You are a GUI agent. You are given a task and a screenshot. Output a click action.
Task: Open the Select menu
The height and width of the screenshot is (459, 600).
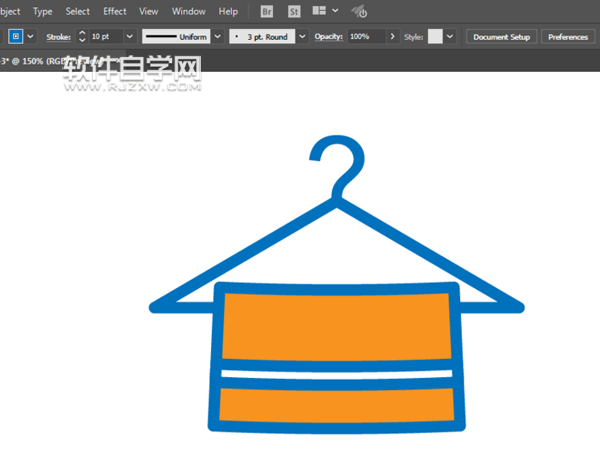[77, 11]
